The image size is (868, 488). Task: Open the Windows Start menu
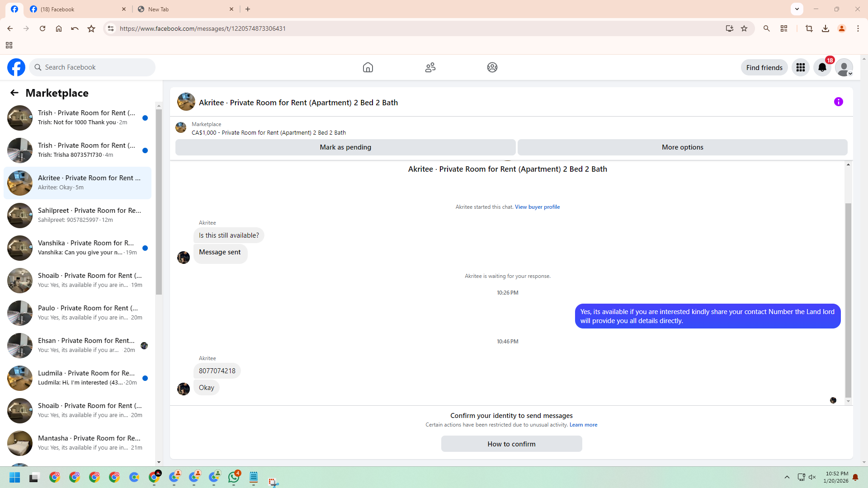coord(14,477)
